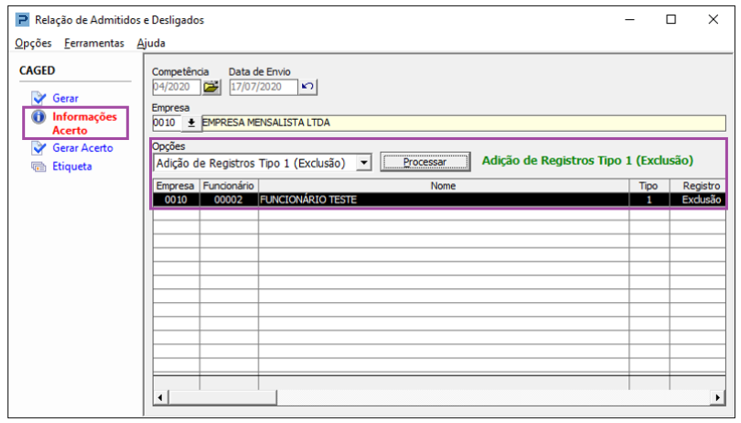Click horizontal scrollbar left arrow
The width and height of the screenshot is (741, 423).
160,397
